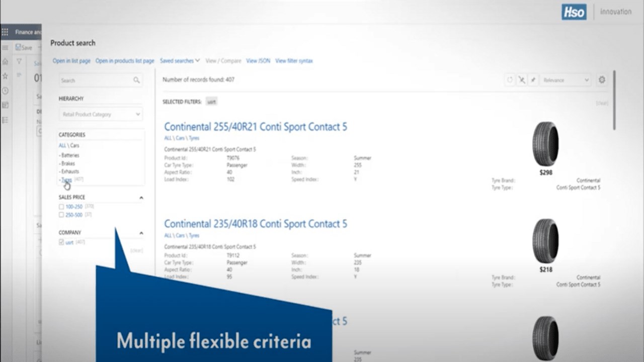This screenshot has height=362, width=644.
Task: Open Favorites star icon in sidebar
Action: (x=5, y=76)
